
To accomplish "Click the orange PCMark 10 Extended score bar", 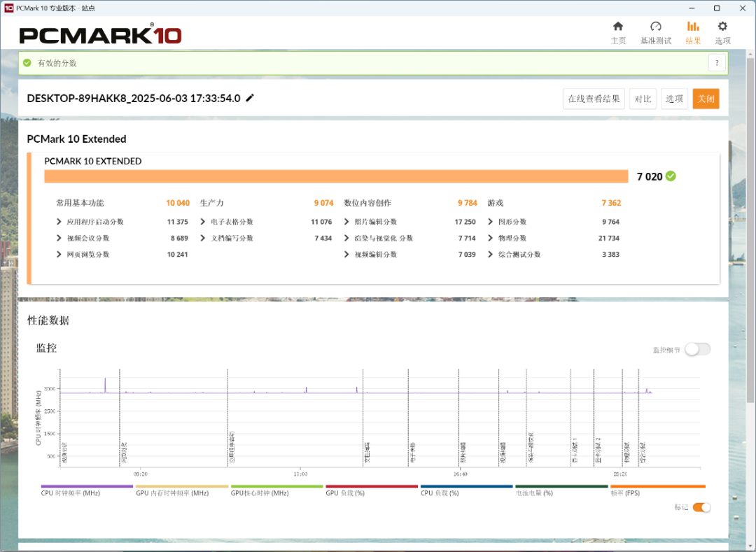I will (x=336, y=176).
